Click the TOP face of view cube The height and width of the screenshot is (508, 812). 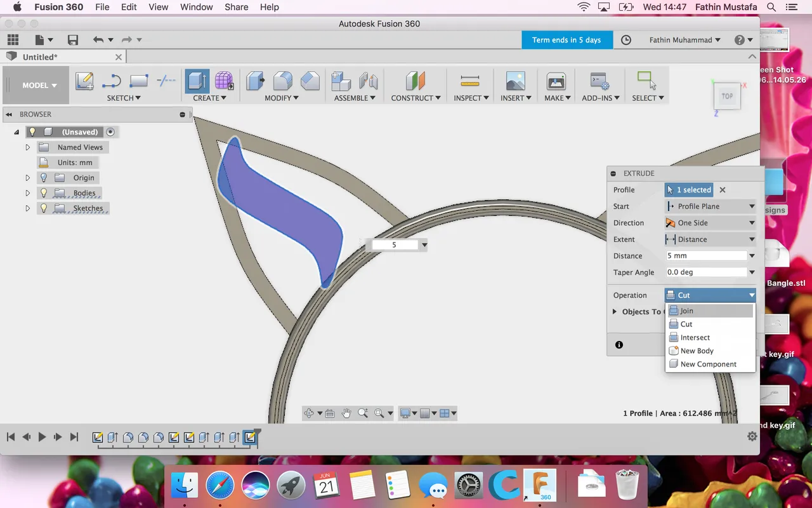[727, 97]
